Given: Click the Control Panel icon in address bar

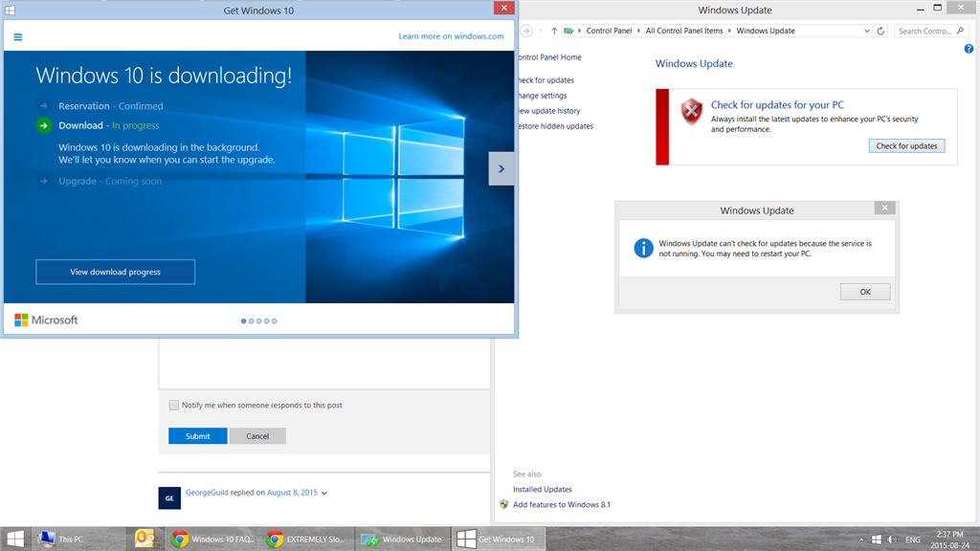Looking at the screenshot, I should click(568, 31).
